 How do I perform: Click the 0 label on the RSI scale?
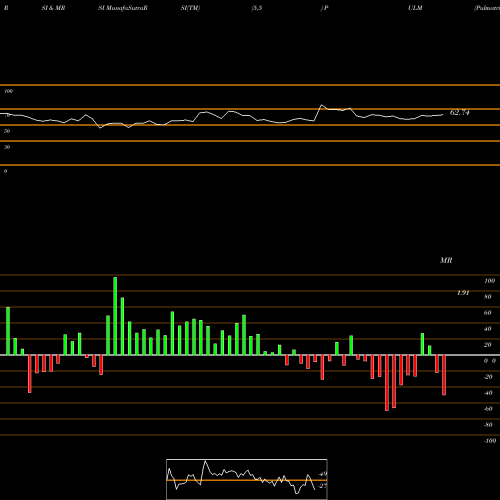(5, 171)
